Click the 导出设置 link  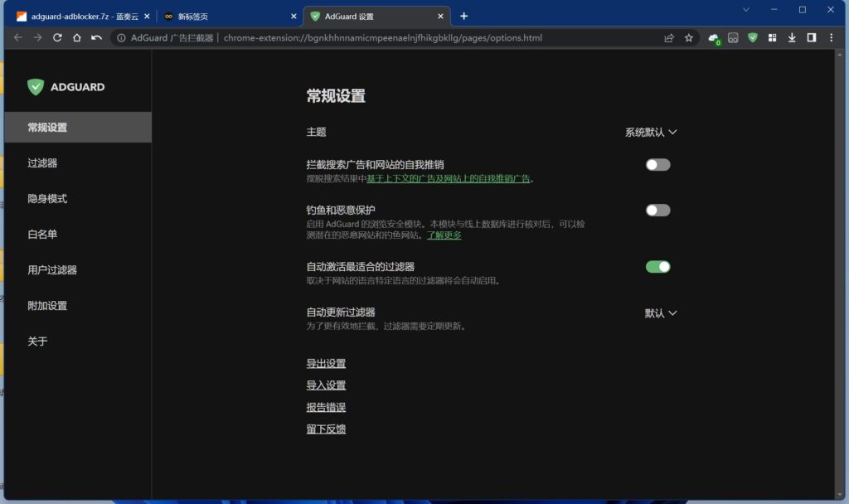coord(326,363)
